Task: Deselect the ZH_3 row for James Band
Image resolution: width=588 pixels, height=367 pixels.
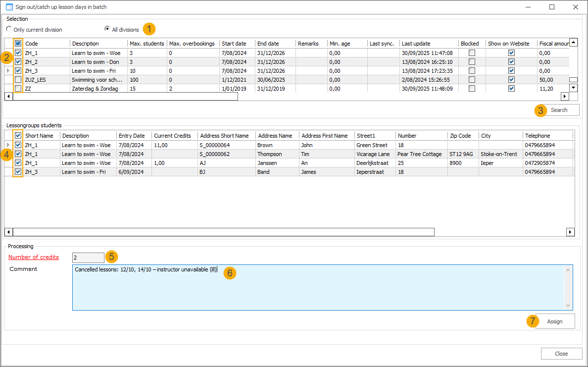Action: [x=17, y=172]
